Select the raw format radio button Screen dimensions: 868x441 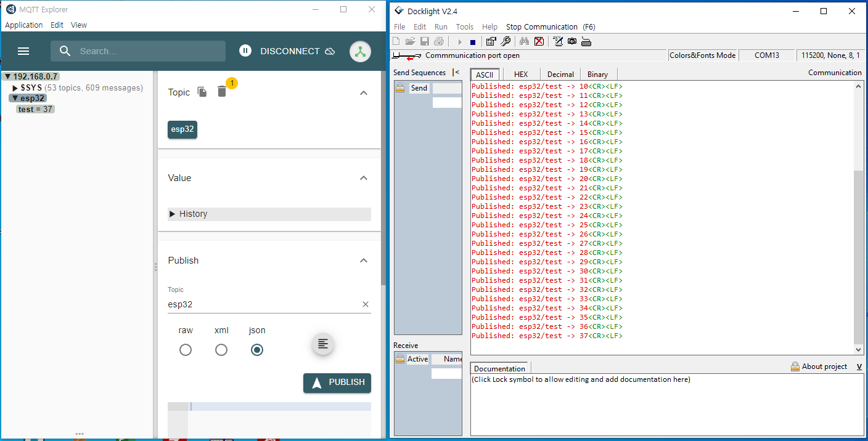point(186,350)
